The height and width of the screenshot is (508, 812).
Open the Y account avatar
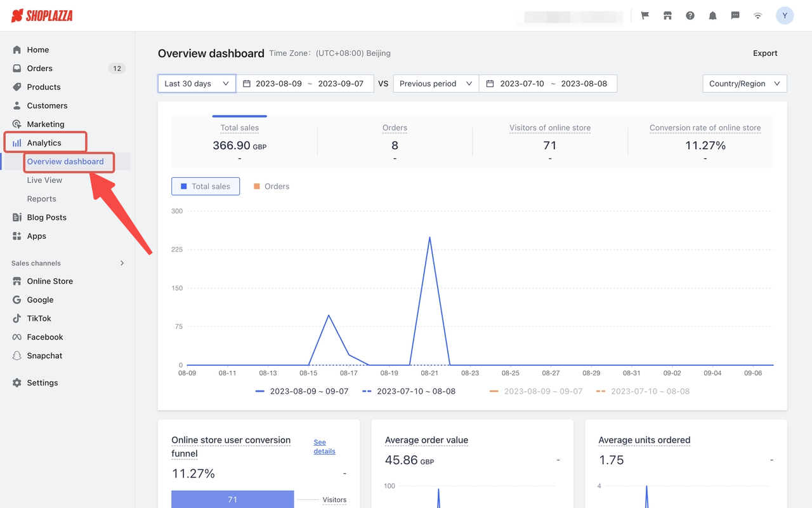[785, 15]
